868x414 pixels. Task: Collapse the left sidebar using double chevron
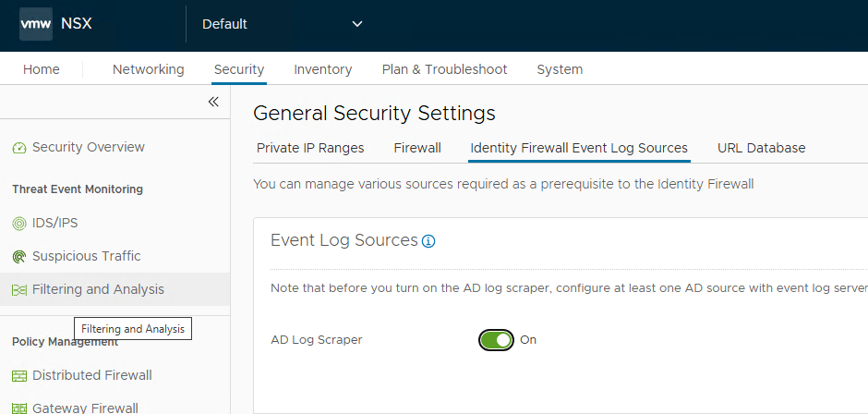click(213, 102)
